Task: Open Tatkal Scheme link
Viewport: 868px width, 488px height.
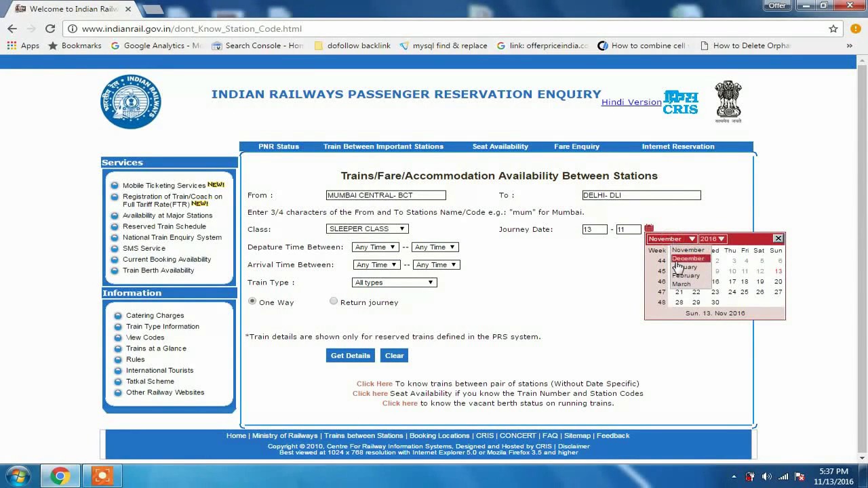Action: pos(150,381)
